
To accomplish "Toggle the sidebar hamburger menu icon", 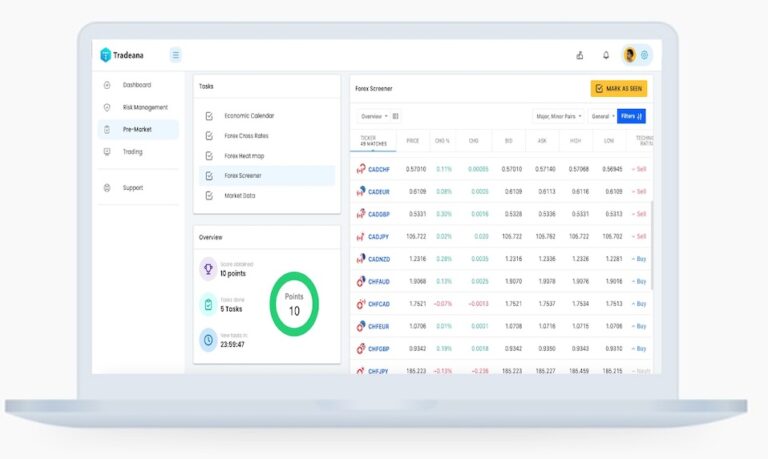I will (x=176, y=55).
